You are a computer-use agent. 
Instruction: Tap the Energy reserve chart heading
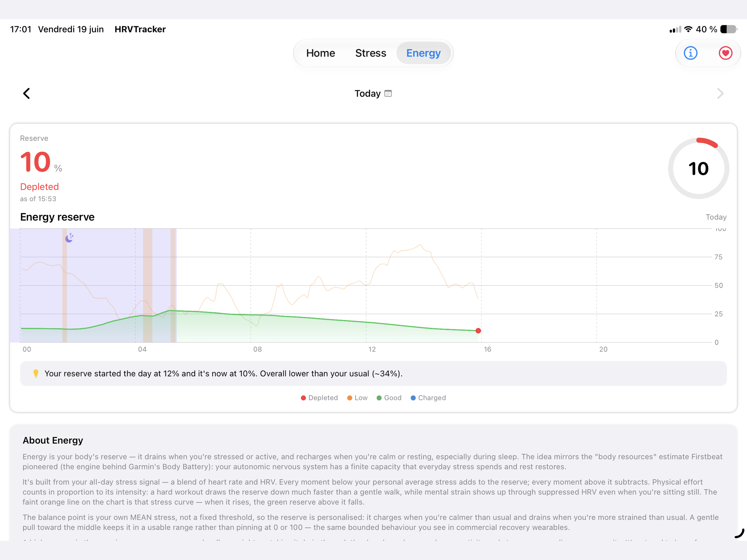pyautogui.click(x=57, y=217)
